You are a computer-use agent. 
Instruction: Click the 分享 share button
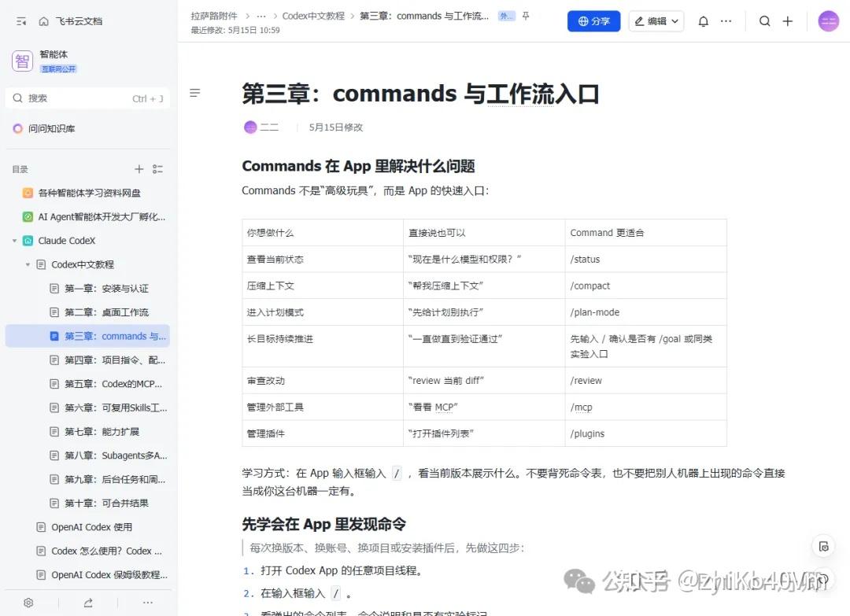(x=593, y=21)
